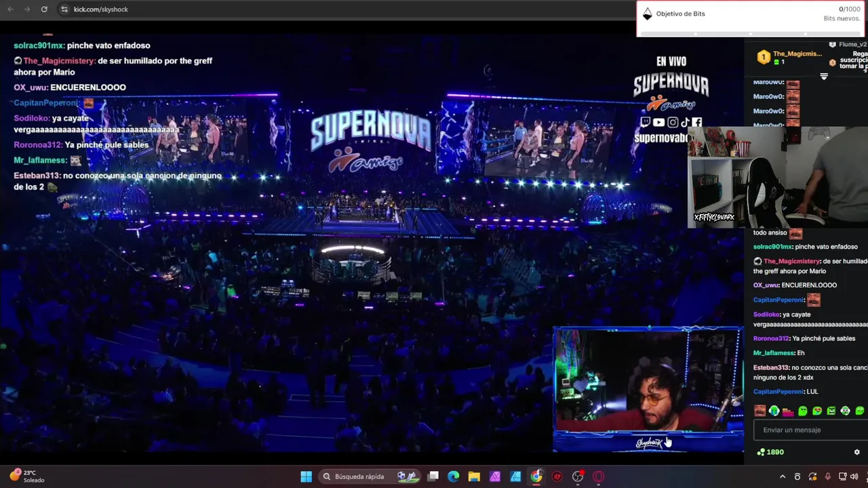Screen dimensions: 868x488
Task: Click the streamer webcam overlay in video
Action: [x=648, y=389]
